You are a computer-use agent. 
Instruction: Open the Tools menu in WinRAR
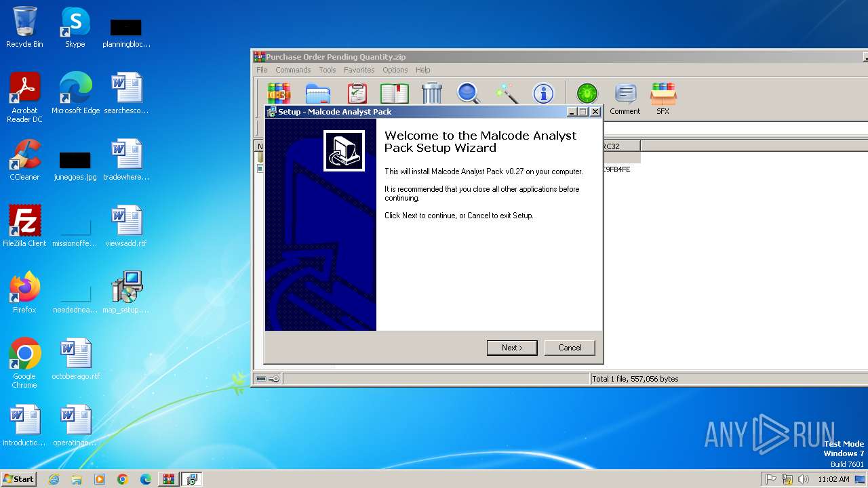click(x=328, y=70)
